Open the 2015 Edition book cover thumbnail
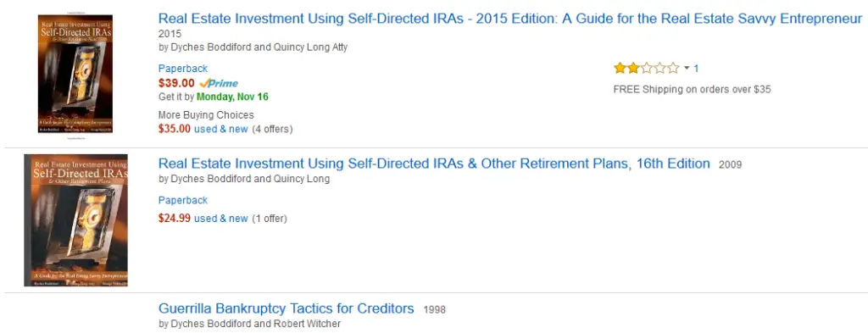The image size is (868, 333). point(75,74)
